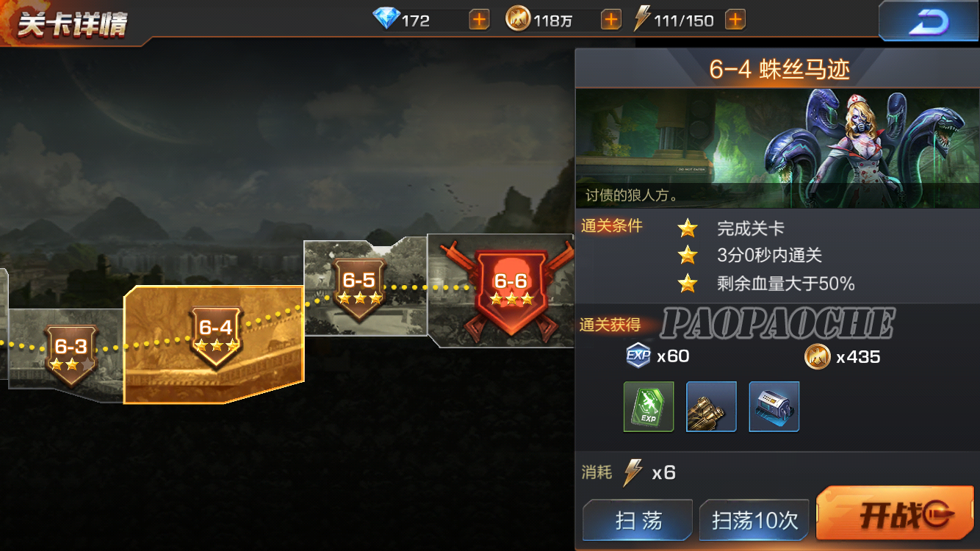The width and height of the screenshot is (980, 551).
Task: Select stage 6-3 badge
Action: tap(71, 354)
